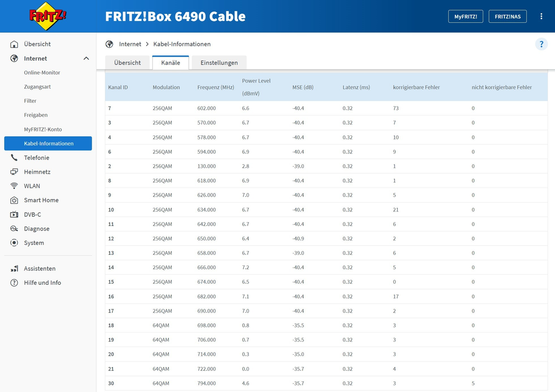
Task: Click the Diagnose icon
Action: (14, 229)
